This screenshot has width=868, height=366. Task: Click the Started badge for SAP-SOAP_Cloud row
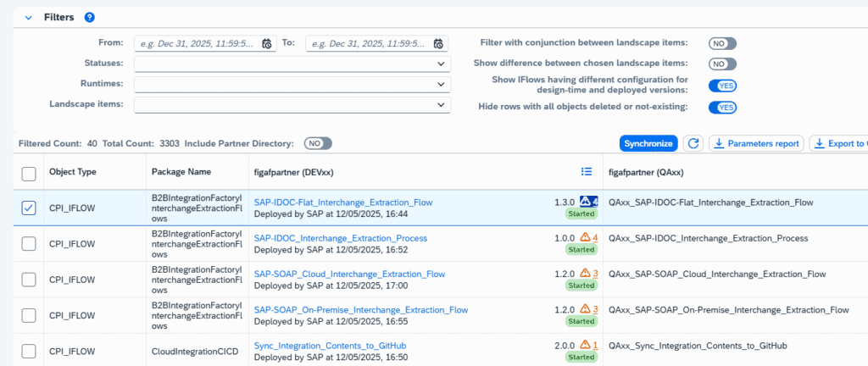point(581,286)
